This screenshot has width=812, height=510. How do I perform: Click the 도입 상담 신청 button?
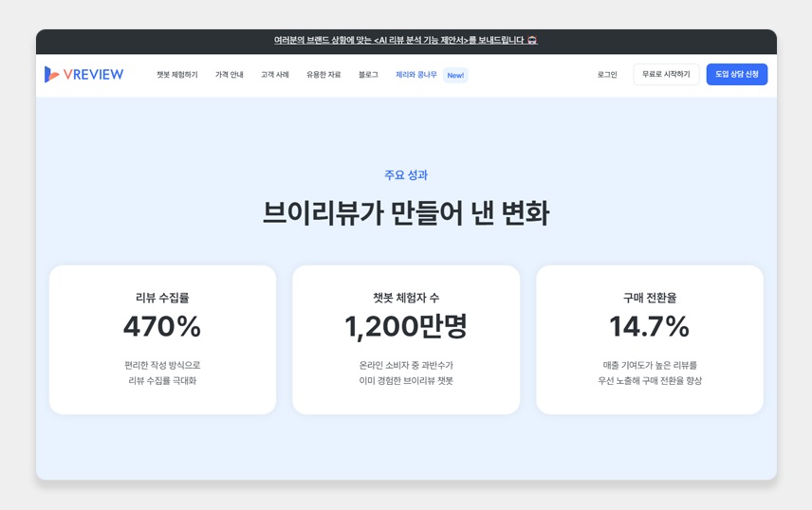tap(737, 74)
